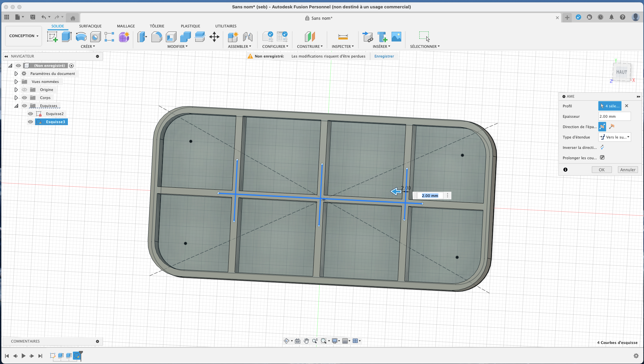Cancel the rib with Annuler
The height and width of the screenshot is (364, 644).
pos(628,170)
